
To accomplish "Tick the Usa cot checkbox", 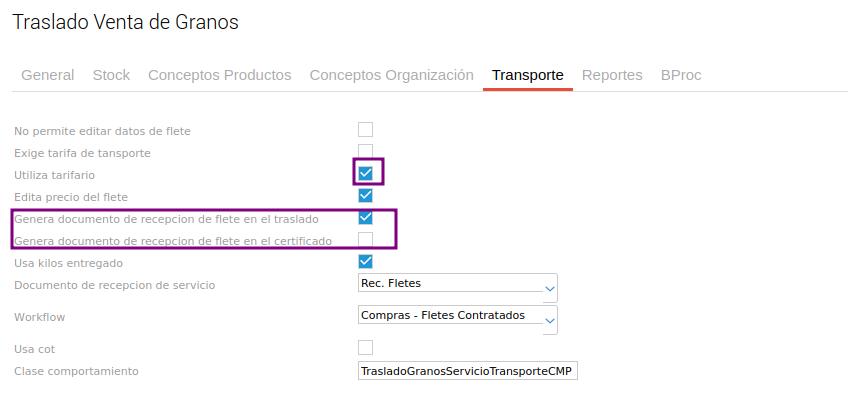I will pyautogui.click(x=365, y=348).
